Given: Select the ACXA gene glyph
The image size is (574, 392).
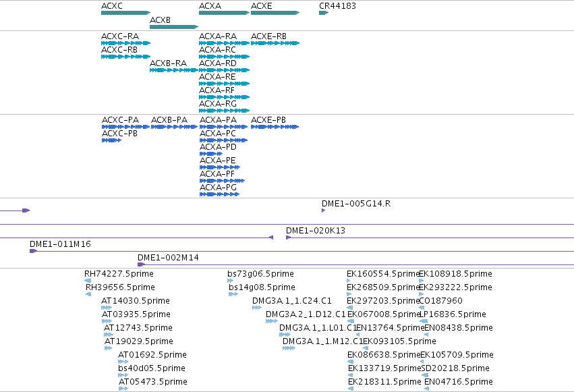Looking at the screenshot, I should click(x=224, y=13).
